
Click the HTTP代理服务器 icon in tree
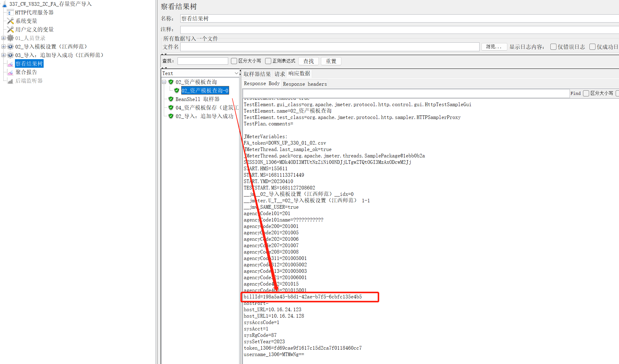pyautogui.click(x=10, y=13)
